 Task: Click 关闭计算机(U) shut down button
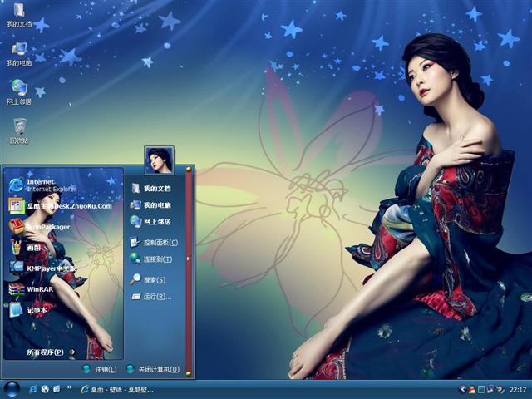pos(153,369)
